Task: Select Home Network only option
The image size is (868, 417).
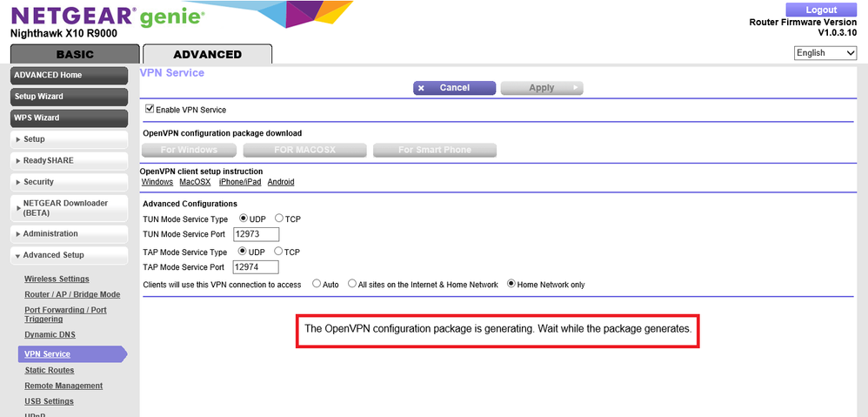Action: point(511,284)
